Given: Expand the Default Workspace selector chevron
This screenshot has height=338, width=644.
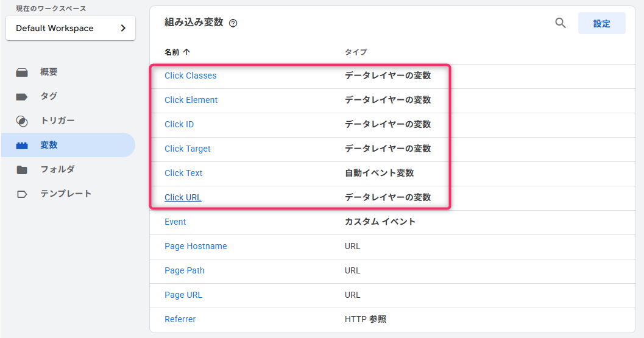Looking at the screenshot, I should pyautogui.click(x=123, y=28).
